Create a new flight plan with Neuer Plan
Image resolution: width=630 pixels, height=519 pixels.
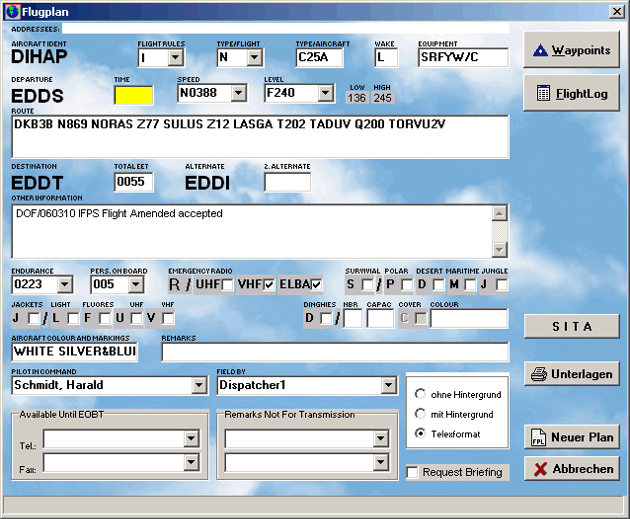pos(571,437)
